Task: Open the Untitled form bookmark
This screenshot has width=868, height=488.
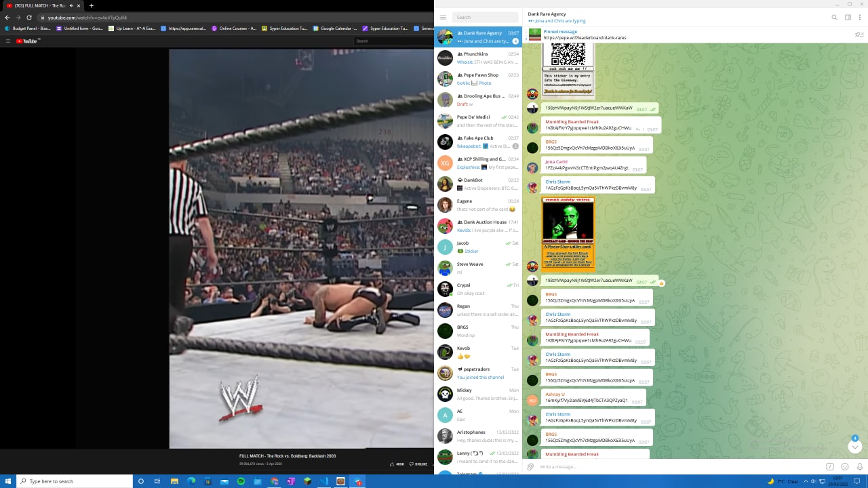Action: pos(80,28)
